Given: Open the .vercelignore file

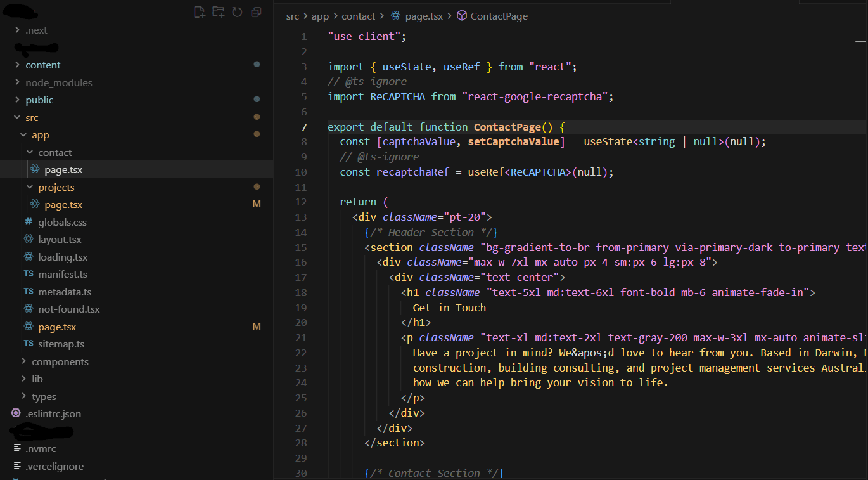Looking at the screenshot, I should [54, 466].
